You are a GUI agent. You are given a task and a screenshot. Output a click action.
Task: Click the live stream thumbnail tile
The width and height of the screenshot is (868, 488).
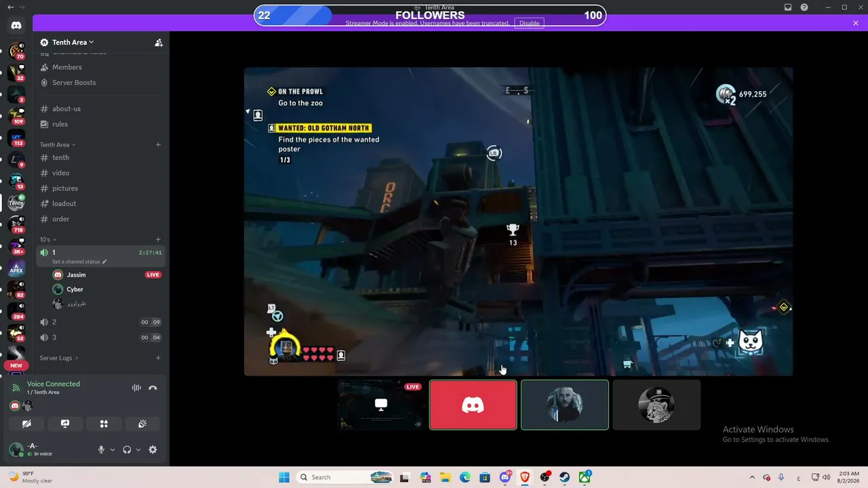pyautogui.click(x=381, y=405)
